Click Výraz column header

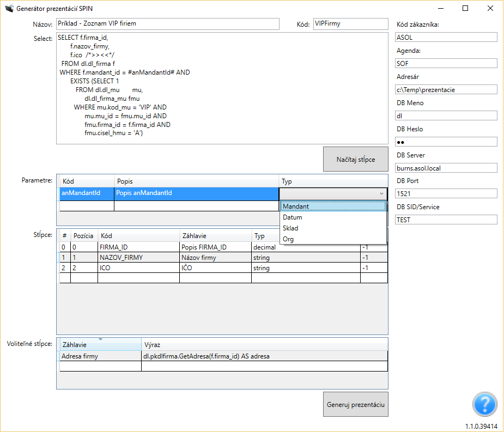(264, 345)
